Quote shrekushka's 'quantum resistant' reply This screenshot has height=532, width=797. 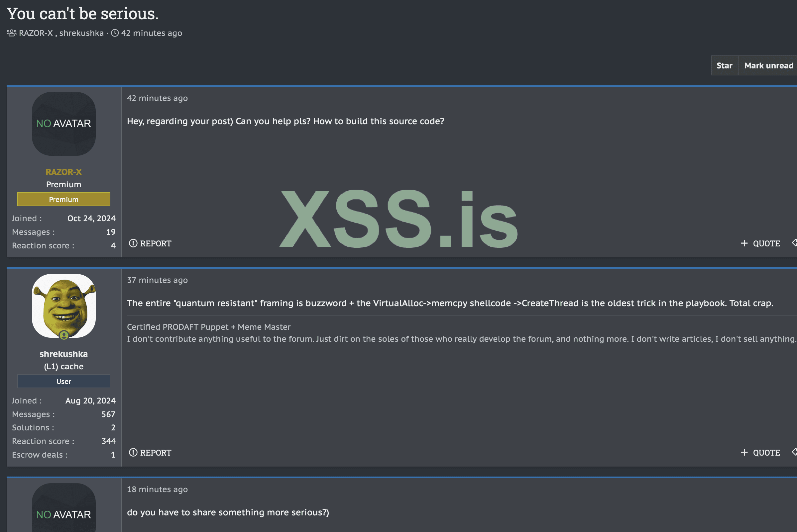tap(760, 453)
